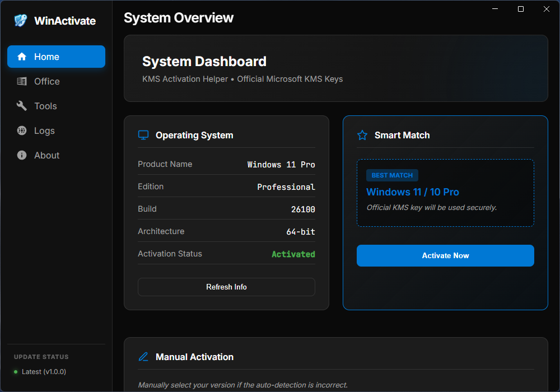Click the System Dashboard header banner
560x392 pixels.
coord(336,68)
